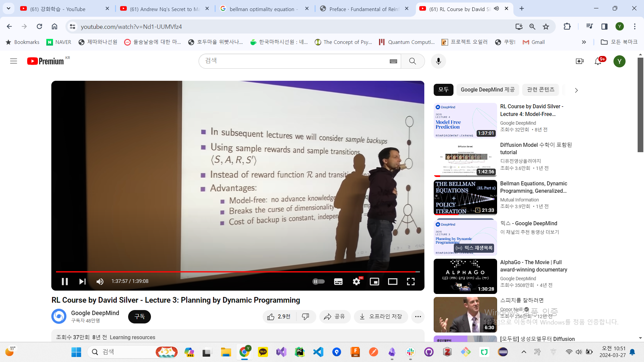Enter fullscreen video mode
Screen dimensions: 644x362
coord(411,282)
